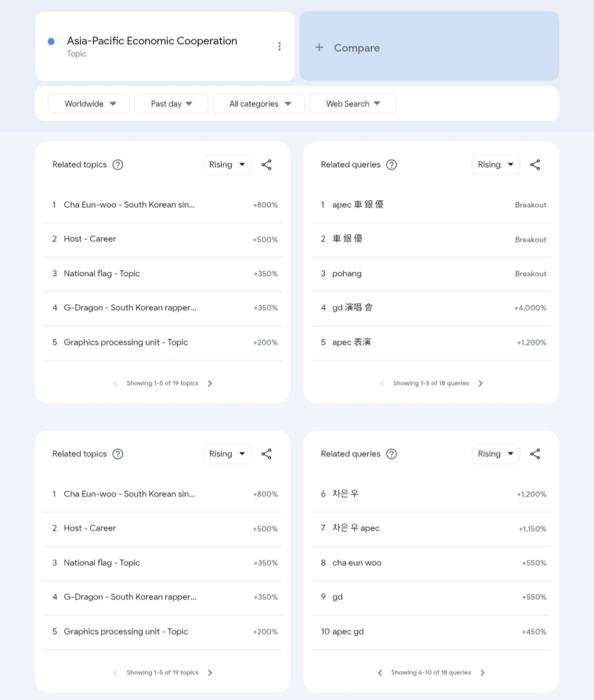Go to previous page before "Showing 6-10 of 18 queries"
The image size is (594, 700).
click(380, 673)
